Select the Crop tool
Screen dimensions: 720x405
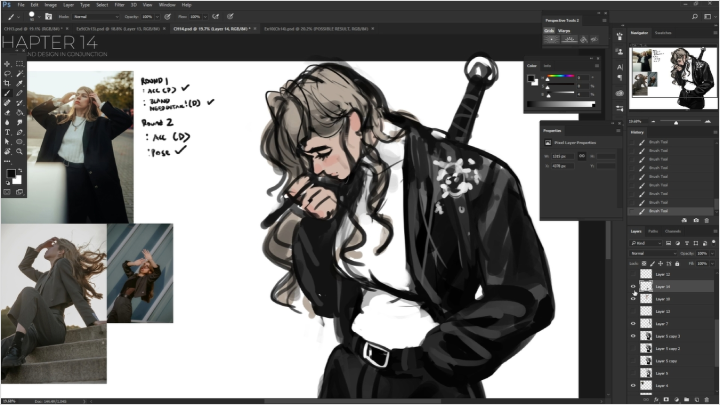pyautogui.click(x=7, y=83)
